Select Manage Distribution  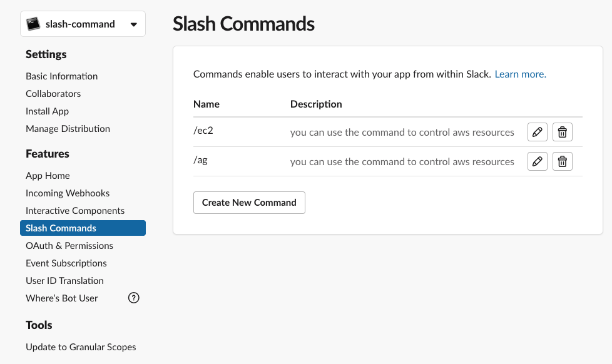tap(68, 129)
